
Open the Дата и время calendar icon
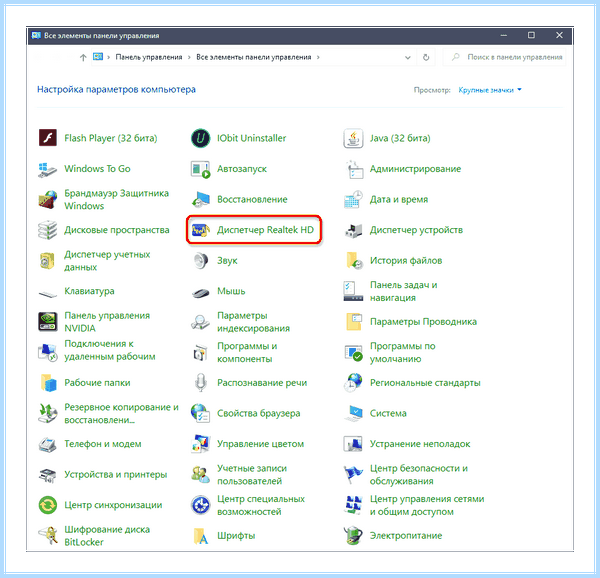click(353, 199)
